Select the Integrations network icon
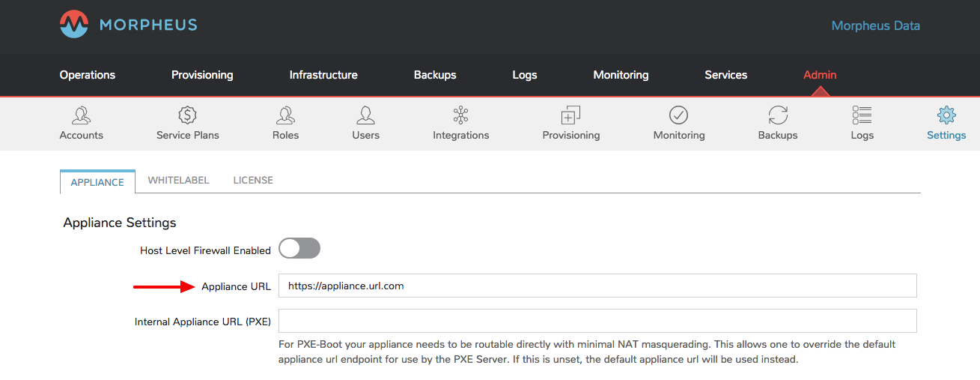980x380 pixels. tap(460, 115)
